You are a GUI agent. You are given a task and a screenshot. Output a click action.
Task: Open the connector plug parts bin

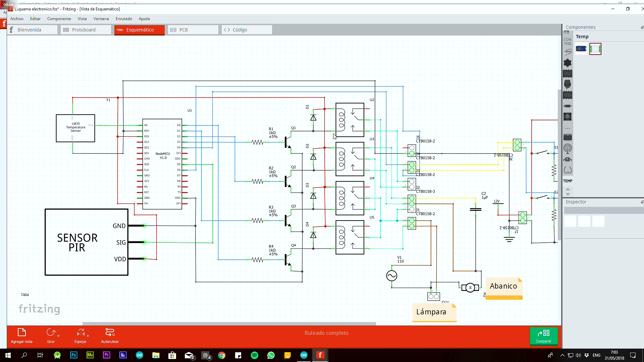pos(568,84)
